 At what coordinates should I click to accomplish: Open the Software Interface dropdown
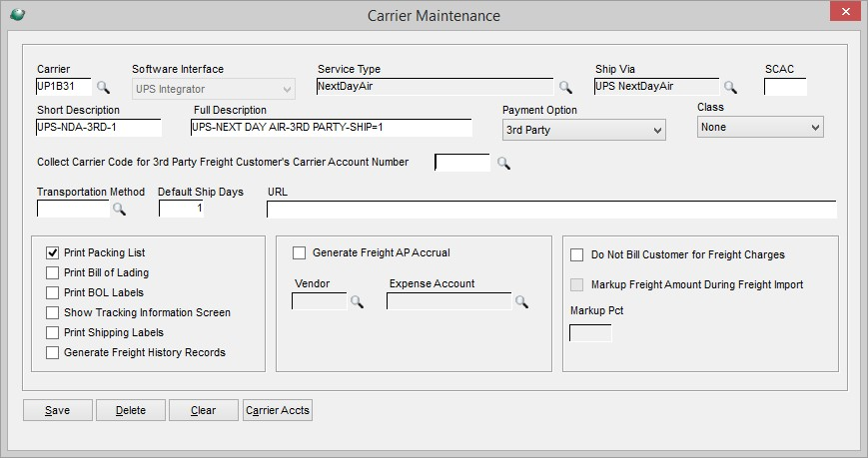point(214,89)
